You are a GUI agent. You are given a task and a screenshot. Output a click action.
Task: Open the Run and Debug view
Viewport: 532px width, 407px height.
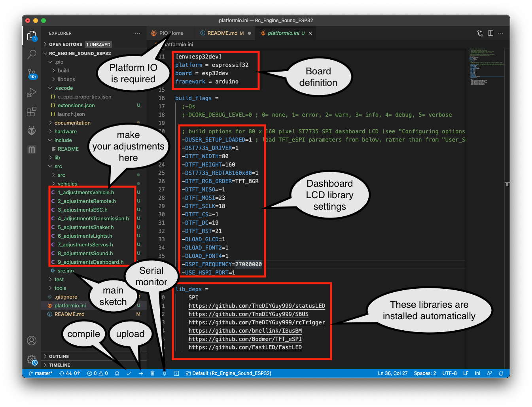tap(32, 93)
